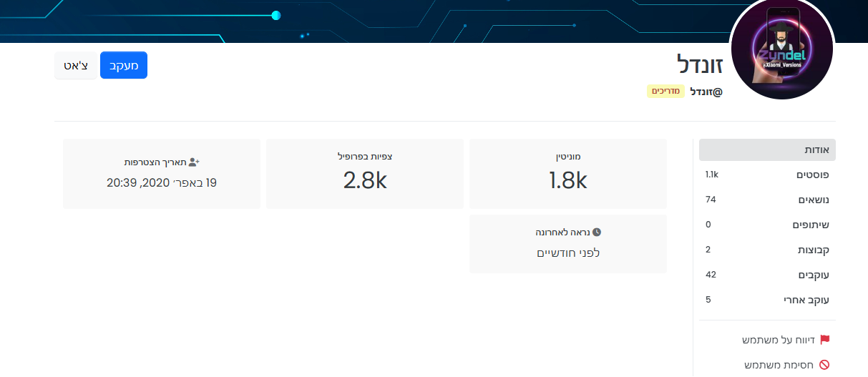This screenshot has width=868, height=377.
Task: Open the פוסטים section in the sidebar
Action: (767, 175)
